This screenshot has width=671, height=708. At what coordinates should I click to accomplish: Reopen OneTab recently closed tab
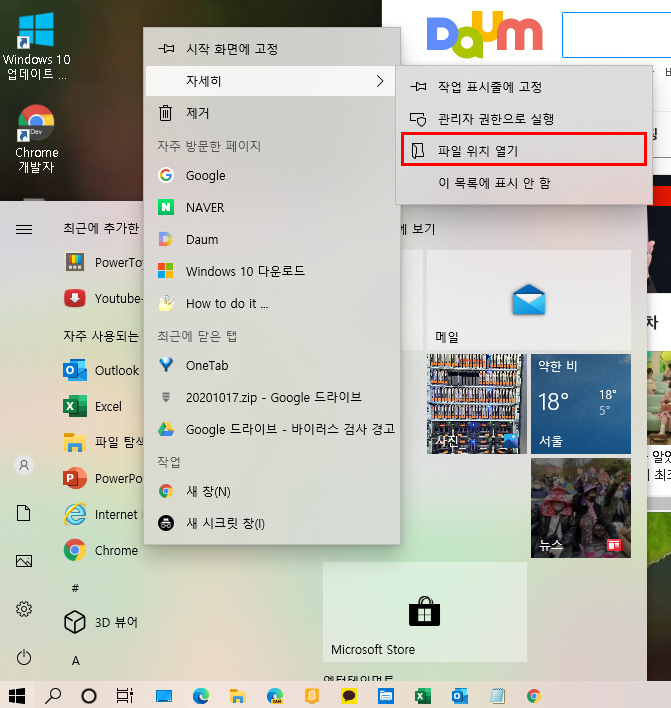[x=272, y=365]
